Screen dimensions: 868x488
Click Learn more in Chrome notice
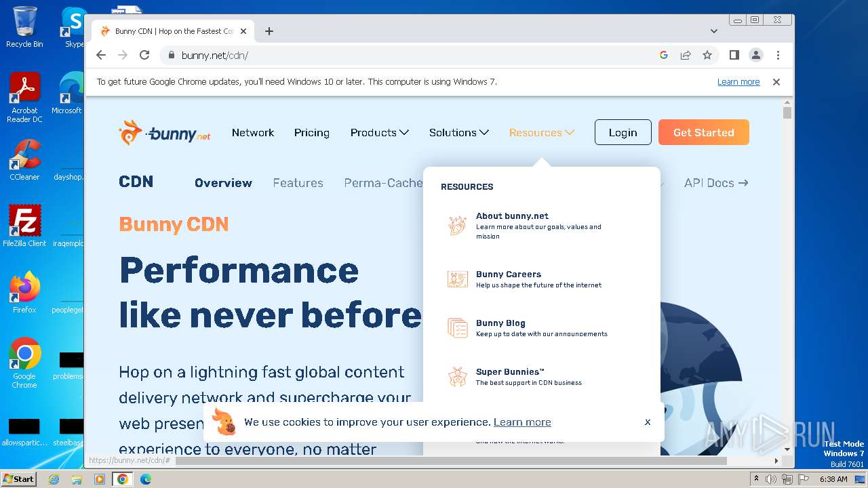pos(738,82)
